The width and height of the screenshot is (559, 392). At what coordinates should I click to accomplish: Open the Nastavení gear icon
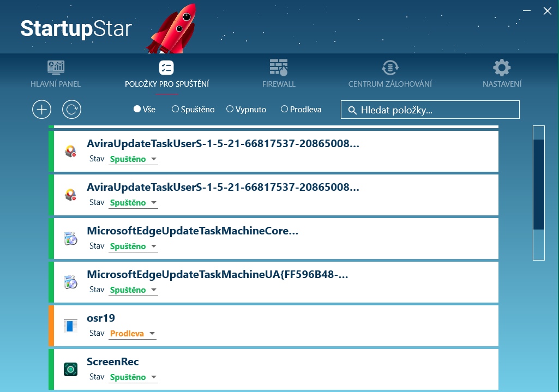pos(502,68)
